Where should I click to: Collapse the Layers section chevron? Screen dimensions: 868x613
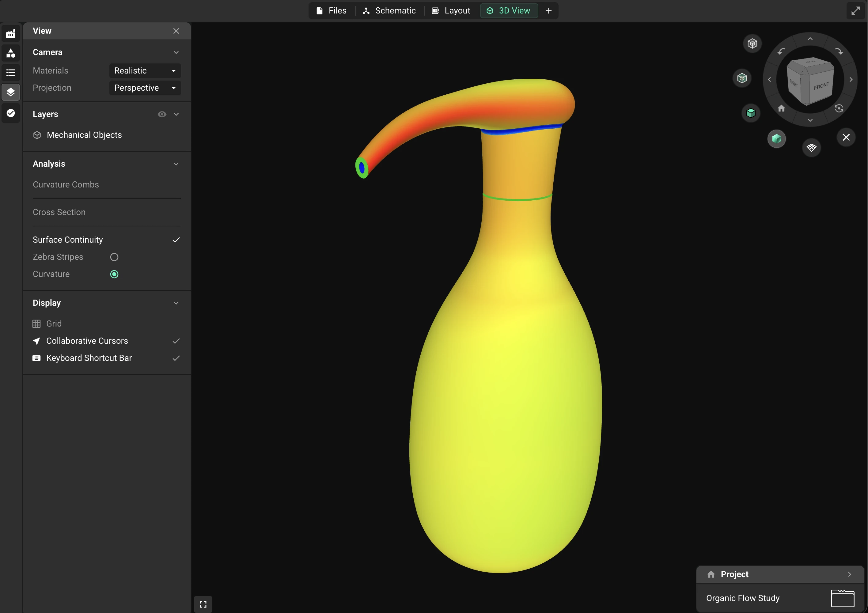pyautogui.click(x=176, y=114)
